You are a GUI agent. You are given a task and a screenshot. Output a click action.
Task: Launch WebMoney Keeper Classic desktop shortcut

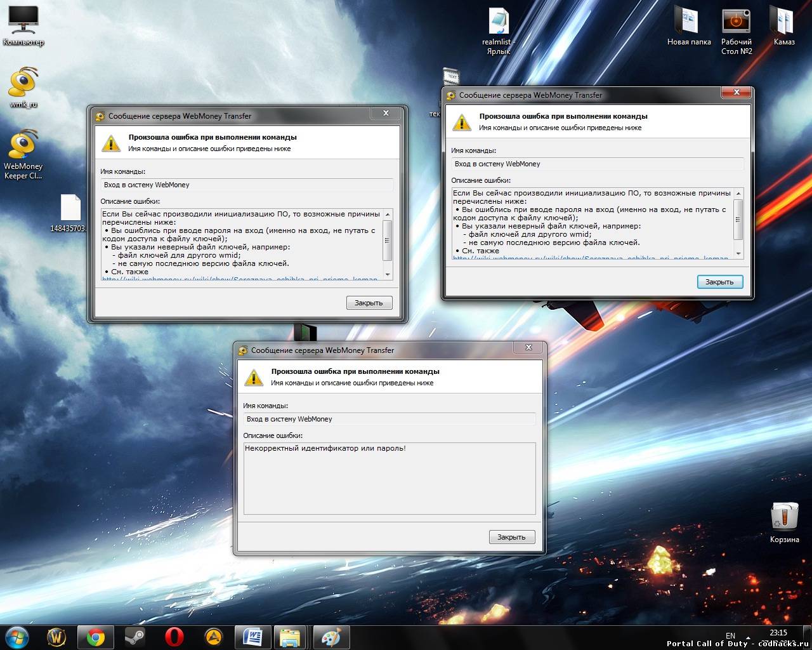coord(23,154)
